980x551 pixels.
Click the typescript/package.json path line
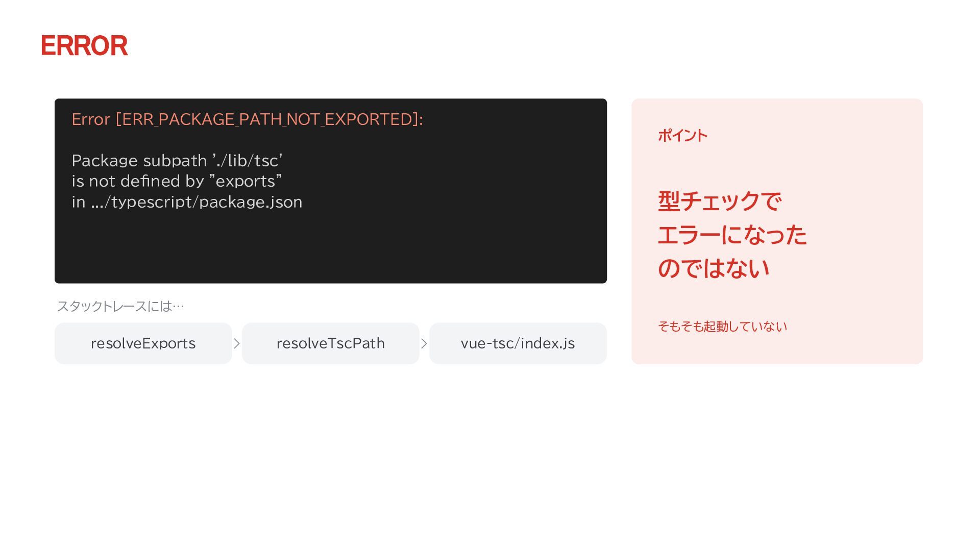[187, 202]
